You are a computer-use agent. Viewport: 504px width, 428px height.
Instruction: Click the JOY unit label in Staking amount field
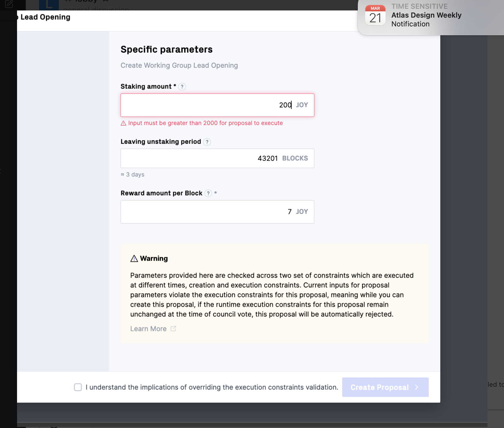(302, 105)
